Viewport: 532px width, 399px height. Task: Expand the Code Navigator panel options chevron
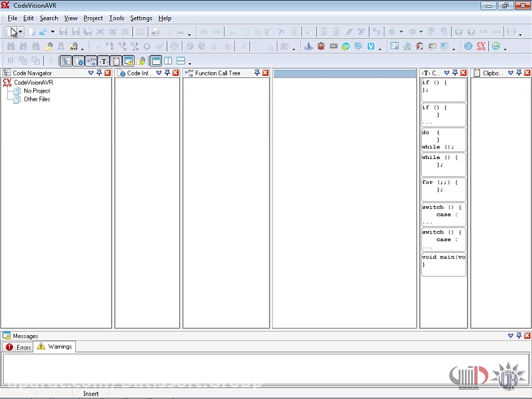point(91,73)
